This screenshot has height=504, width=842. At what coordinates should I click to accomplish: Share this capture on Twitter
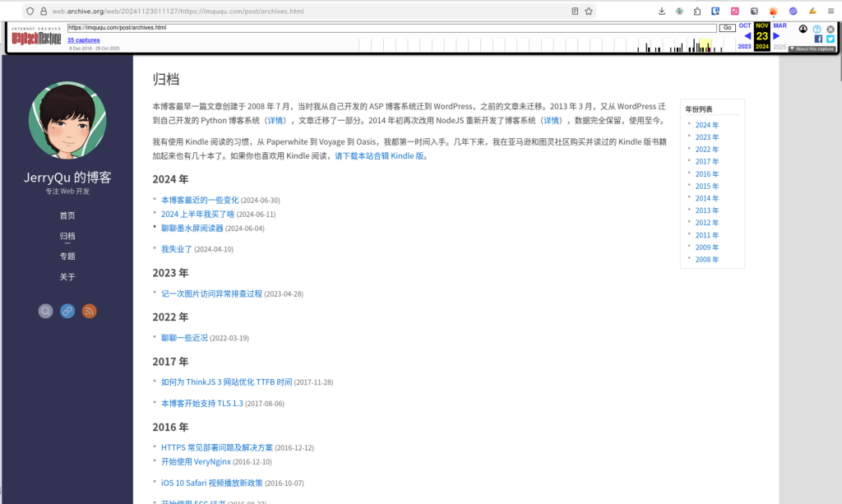coord(832,38)
